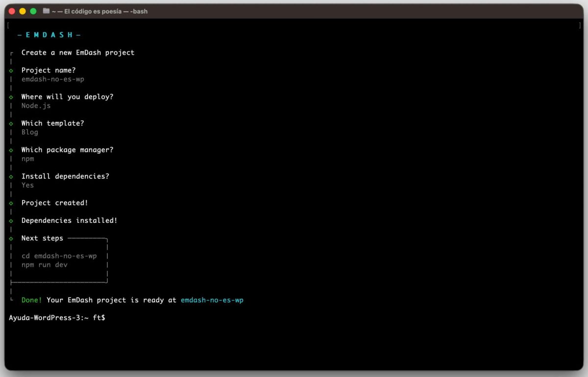Click the 'Project created!' message

point(55,203)
